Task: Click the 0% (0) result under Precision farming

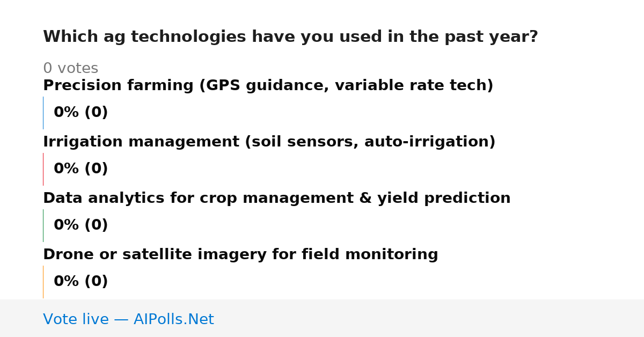Action: click(x=81, y=113)
